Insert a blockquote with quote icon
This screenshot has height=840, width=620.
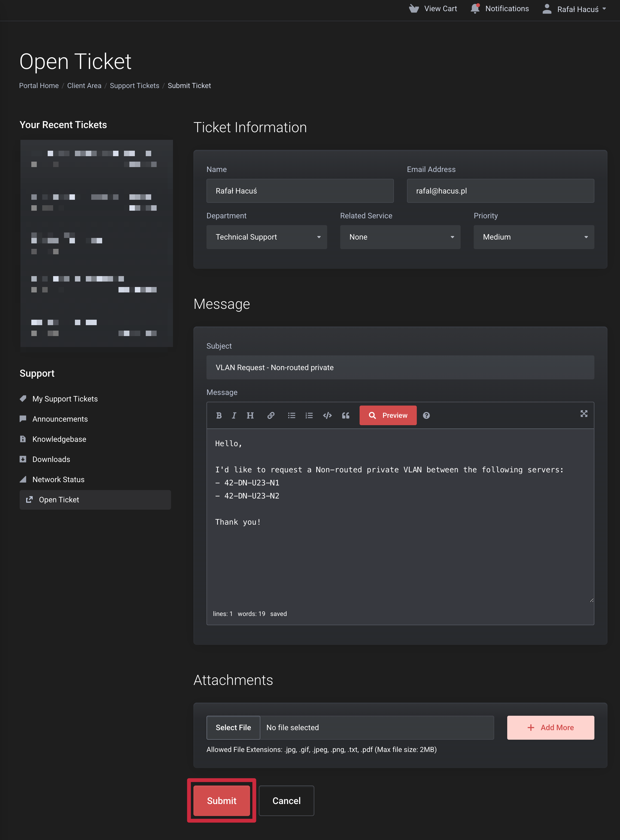pyautogui.click(x=346, y=415)
